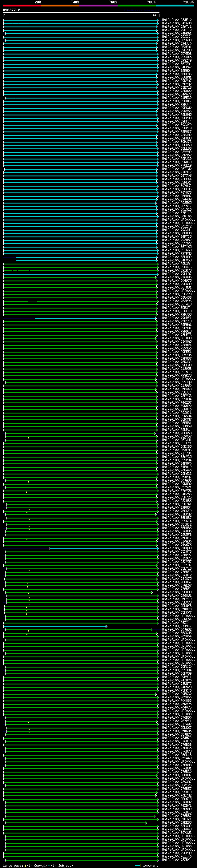
Task: Select hit label UniRef100_Q91384
Action: click(176, 670)
